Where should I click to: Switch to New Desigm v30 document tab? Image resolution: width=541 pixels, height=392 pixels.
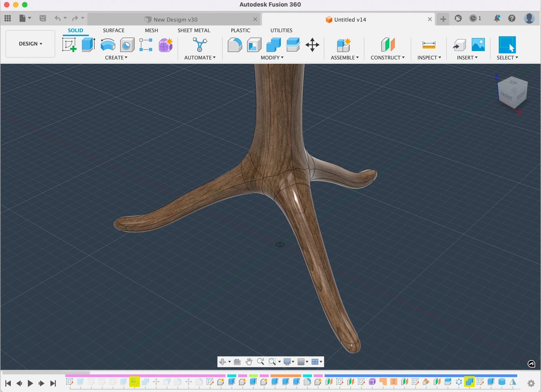[x=175, y=20]
